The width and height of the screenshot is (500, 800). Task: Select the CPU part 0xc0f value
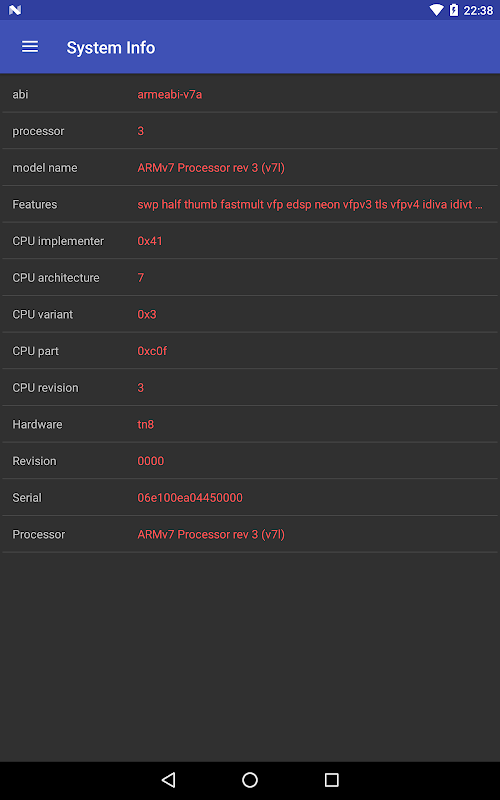pos(152,351)
